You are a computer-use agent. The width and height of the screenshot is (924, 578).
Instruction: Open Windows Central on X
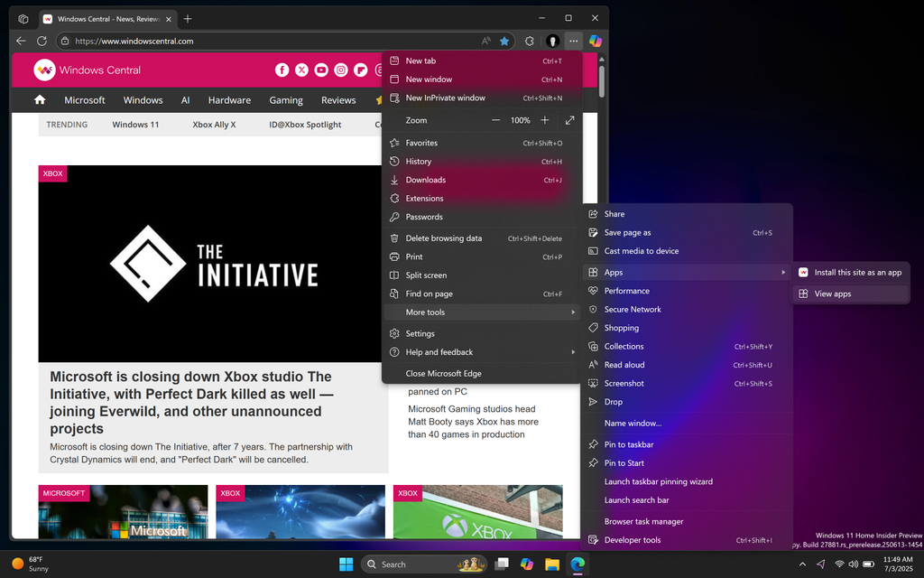301,70
